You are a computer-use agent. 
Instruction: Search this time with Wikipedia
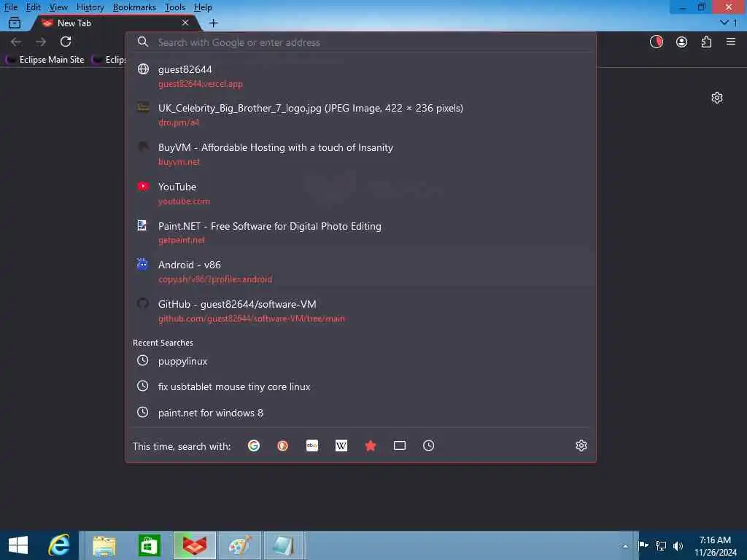click(x=341, y=446)
